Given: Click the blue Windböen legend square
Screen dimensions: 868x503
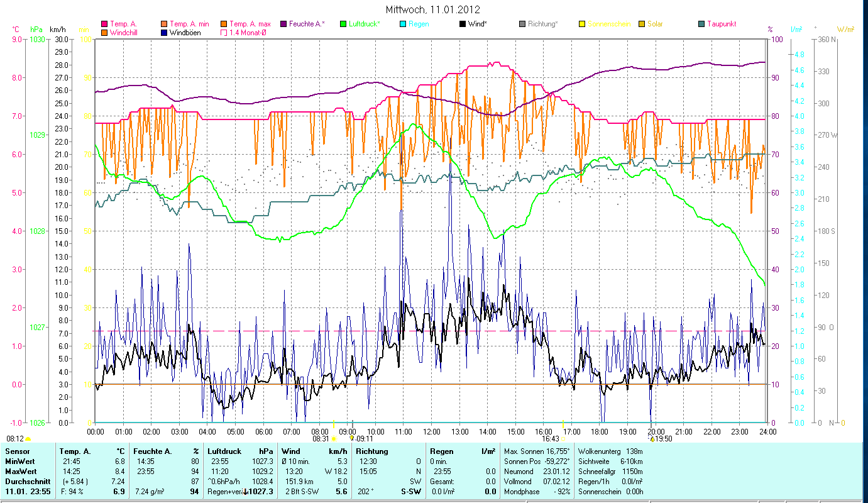Looking at the screenshot, I should pos(164,32).
